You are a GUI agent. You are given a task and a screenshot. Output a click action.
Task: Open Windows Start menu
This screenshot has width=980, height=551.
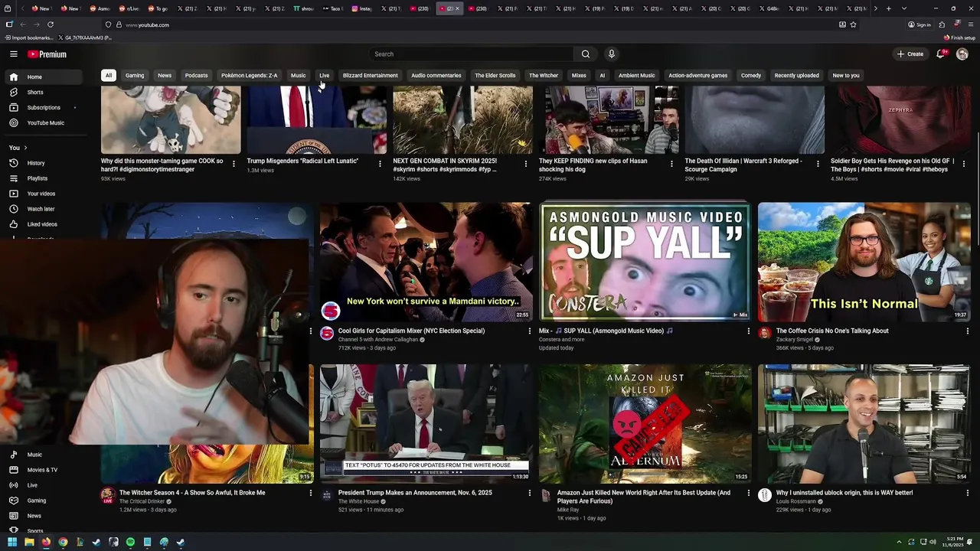click(12, 543)
